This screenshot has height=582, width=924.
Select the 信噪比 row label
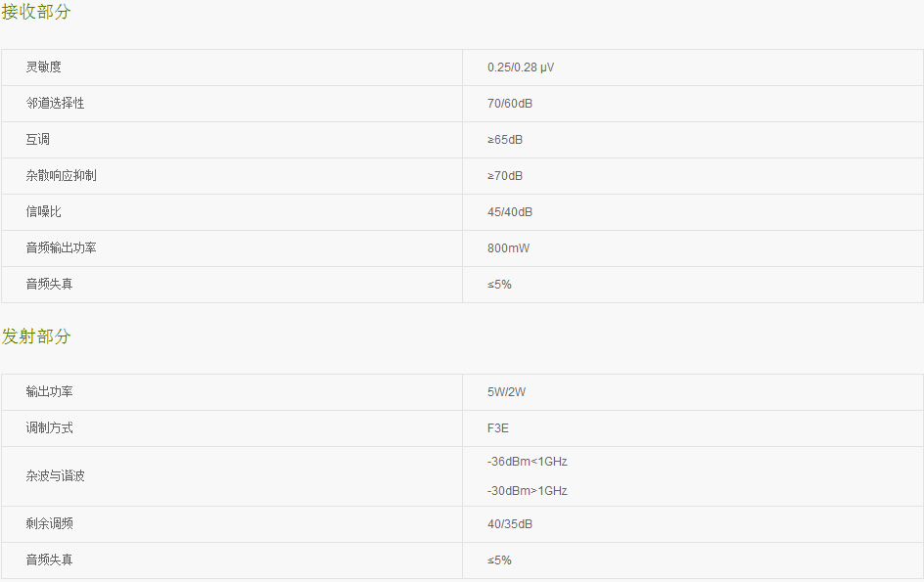[x=44, y=212]
